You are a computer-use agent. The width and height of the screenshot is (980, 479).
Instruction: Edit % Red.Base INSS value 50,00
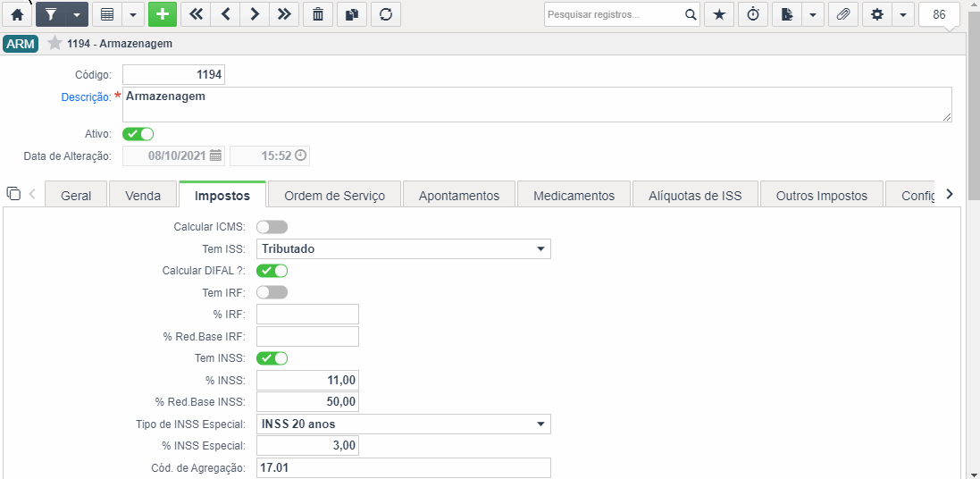[307, 402]
